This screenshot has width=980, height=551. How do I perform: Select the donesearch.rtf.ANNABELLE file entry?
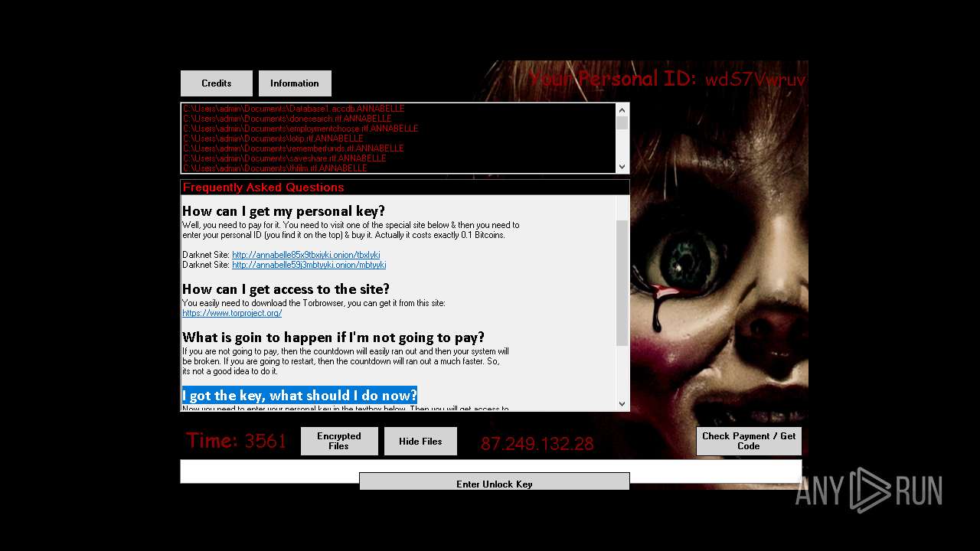coord(288,119)
